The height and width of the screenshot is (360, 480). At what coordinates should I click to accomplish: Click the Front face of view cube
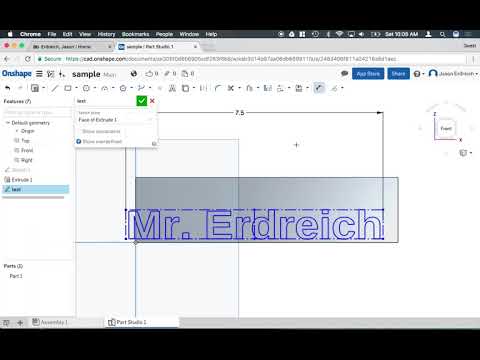446,129
